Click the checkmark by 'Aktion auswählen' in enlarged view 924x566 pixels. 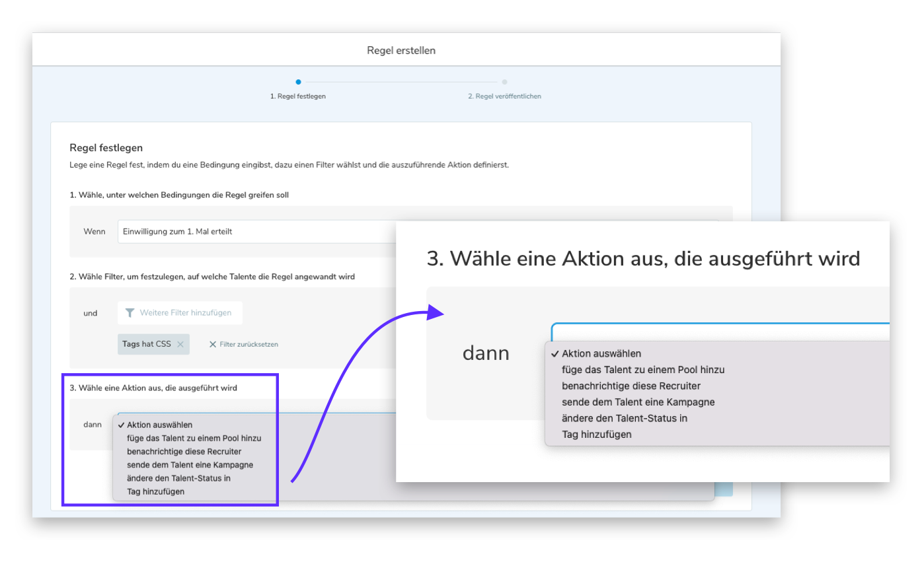pyautogui.click(x=555, y=353)
